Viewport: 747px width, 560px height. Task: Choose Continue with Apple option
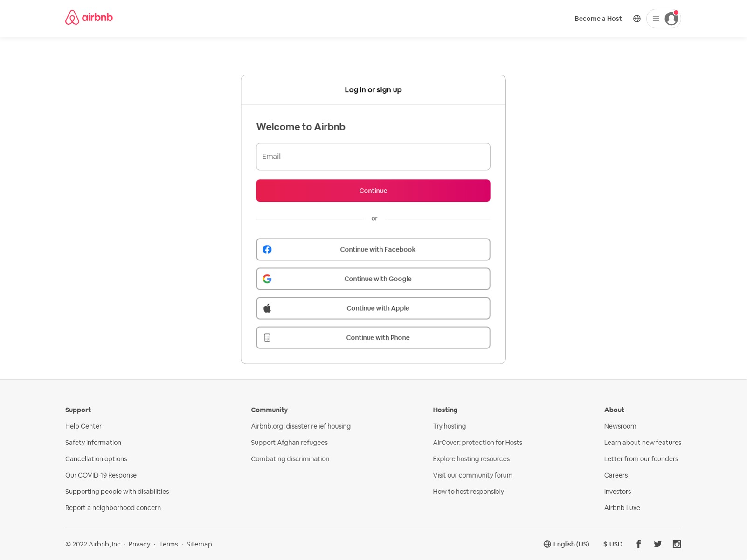pos(373,308)
